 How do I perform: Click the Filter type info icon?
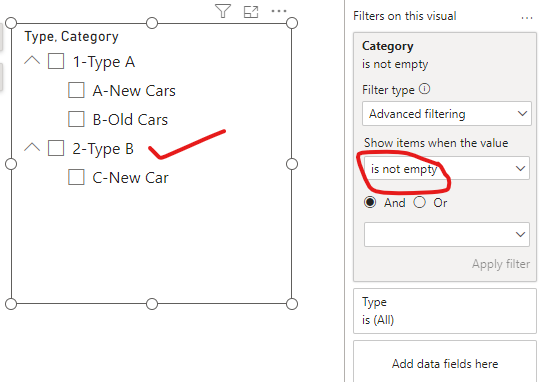tap(424, 89)
